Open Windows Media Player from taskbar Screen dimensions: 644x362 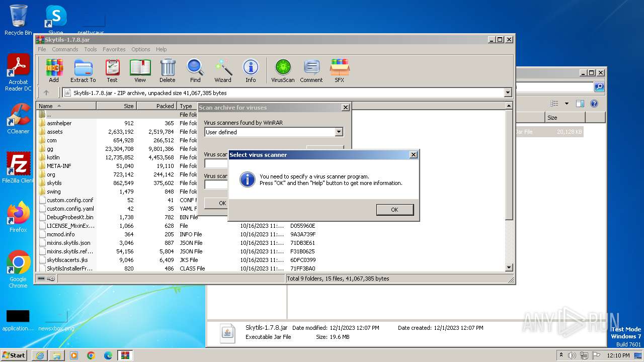point(74,355)
